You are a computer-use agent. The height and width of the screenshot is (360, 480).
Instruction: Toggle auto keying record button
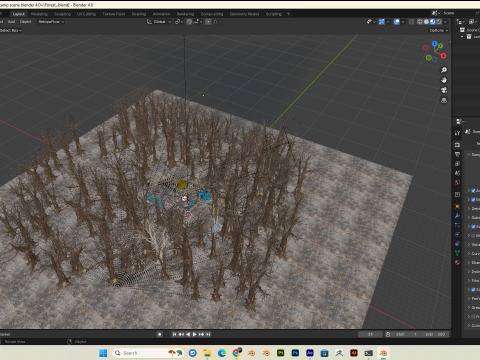(x=160, y=334)
